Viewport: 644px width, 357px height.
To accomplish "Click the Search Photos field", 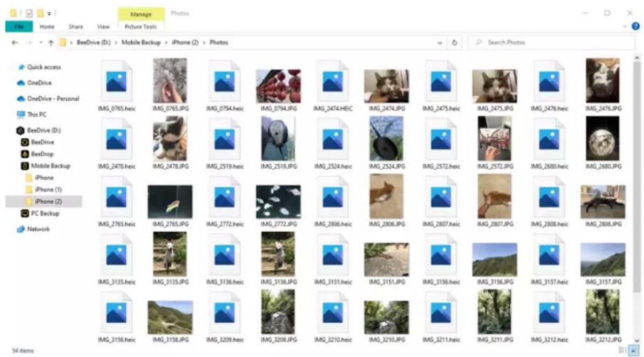I will click(550, 42).
